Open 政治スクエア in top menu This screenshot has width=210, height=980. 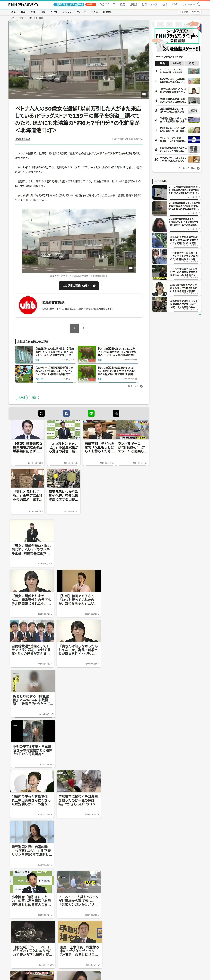tap(107, 5)
